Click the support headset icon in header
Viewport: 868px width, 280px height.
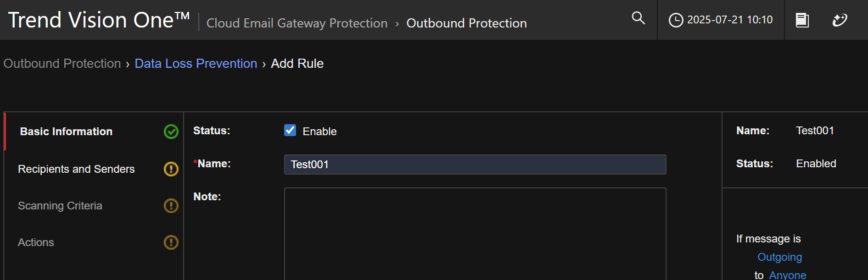point(840,20)
